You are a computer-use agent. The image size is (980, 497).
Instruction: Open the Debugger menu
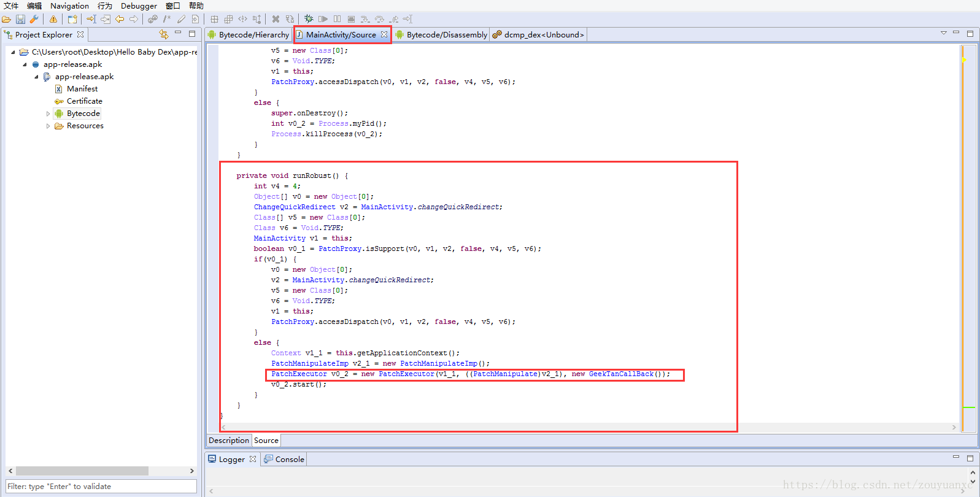point(139,6)
